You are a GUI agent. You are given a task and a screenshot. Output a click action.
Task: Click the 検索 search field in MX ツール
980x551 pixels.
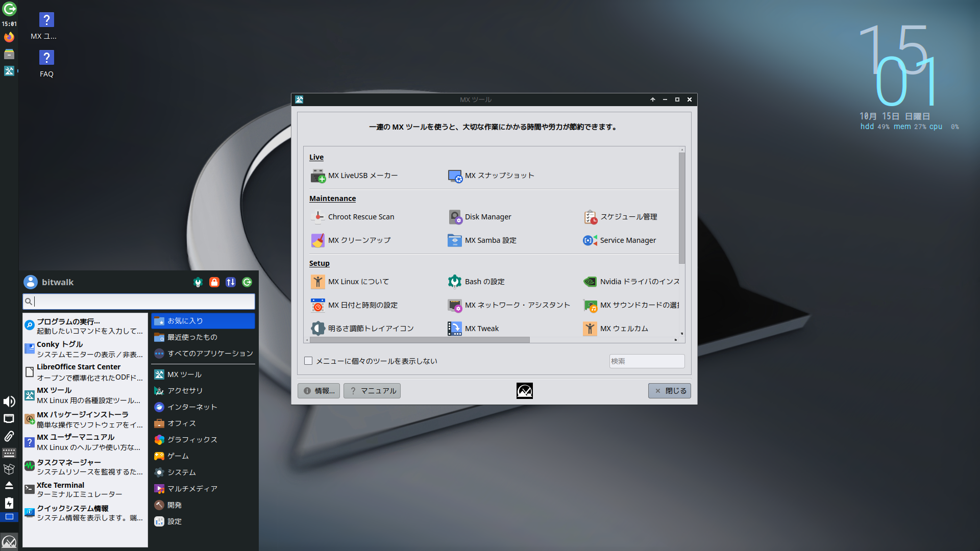pyautogui.click(x=646, y=361)
